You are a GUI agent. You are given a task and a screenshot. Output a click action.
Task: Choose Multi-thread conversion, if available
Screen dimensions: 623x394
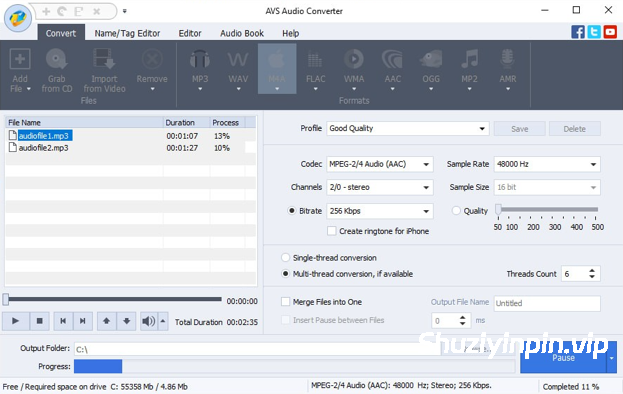(x=285, y=274)
